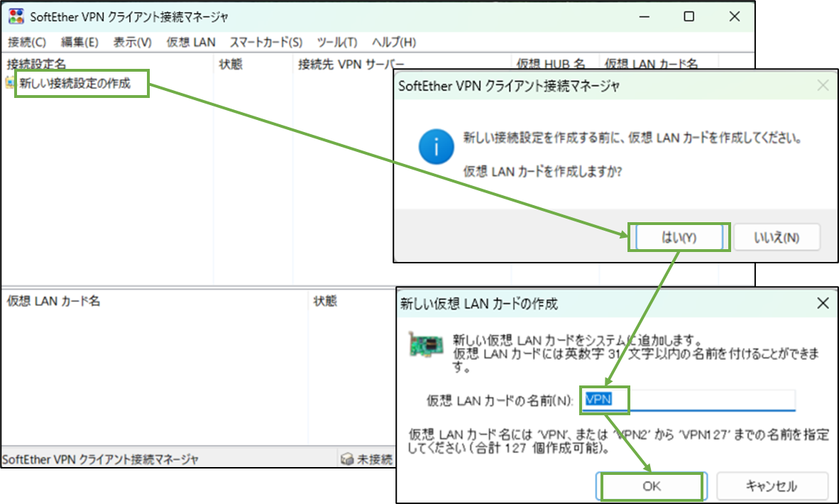Open the 仮想 LAN menu
839x504 pixels.
point(190,43)
